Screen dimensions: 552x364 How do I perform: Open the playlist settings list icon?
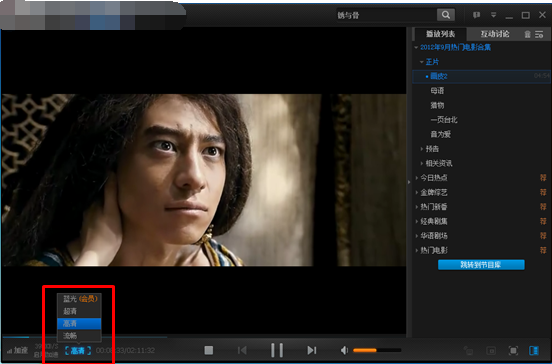(539, 34)
